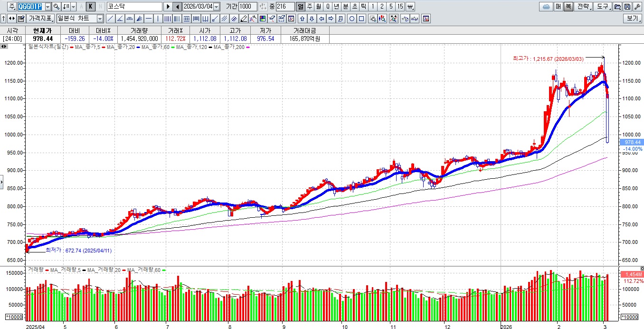Open the dropdown beside the sort icon

point(73,7)
